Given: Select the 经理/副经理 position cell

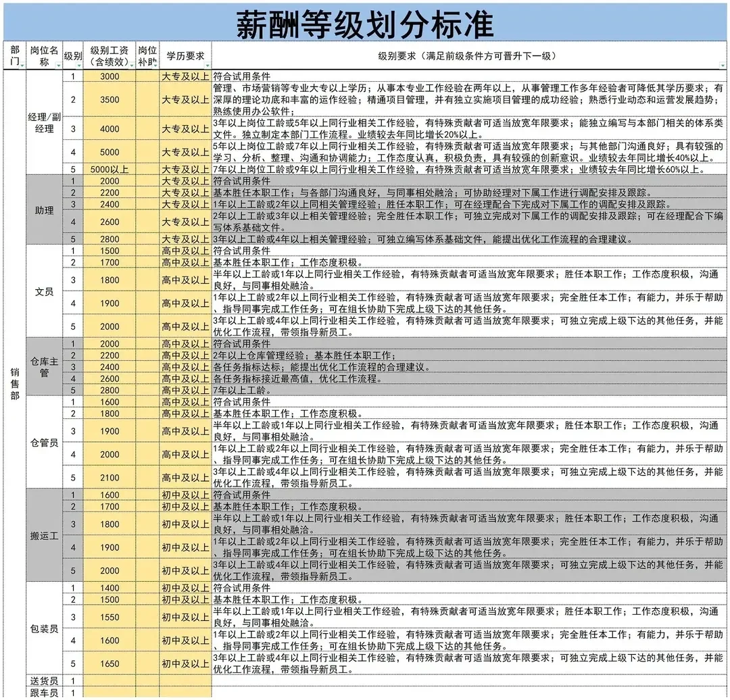Looking at the screenshot, I should click(x=43, y=122).
